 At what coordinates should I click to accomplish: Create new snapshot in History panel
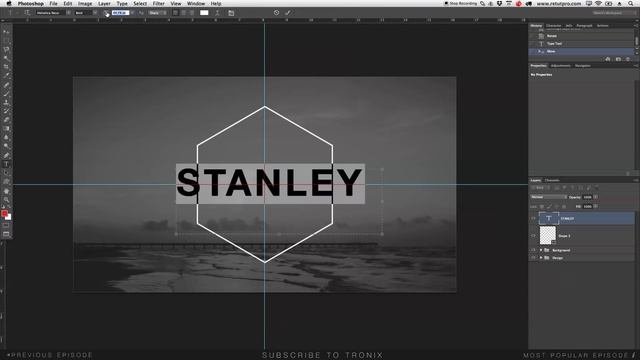tap(618, 59)
